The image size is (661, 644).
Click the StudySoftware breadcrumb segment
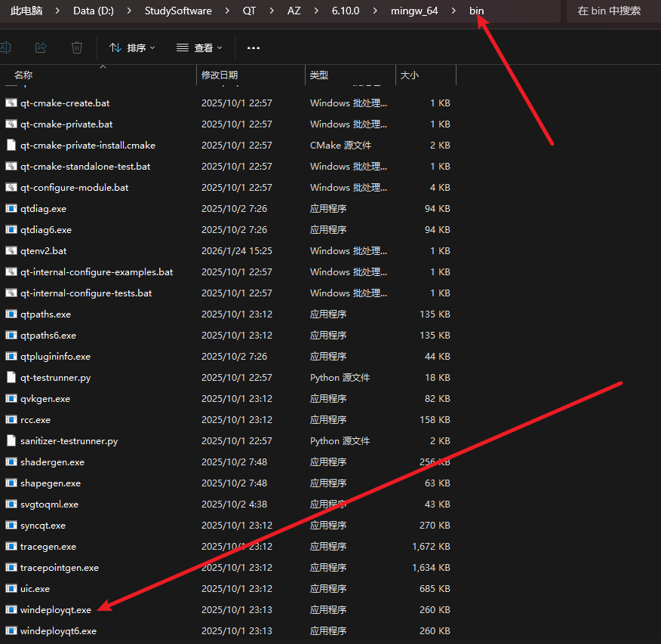[x=178, y=11]
